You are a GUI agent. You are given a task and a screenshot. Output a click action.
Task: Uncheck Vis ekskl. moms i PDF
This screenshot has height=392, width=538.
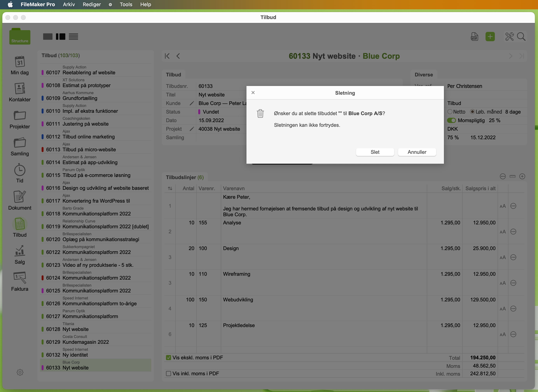pos(169,358)
